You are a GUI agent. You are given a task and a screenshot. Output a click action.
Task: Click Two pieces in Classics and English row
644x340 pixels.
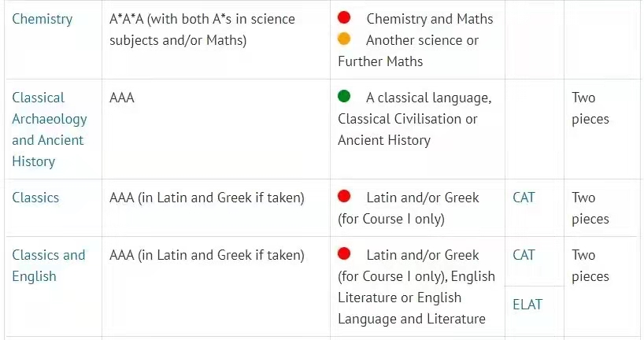tap(590, 266)
